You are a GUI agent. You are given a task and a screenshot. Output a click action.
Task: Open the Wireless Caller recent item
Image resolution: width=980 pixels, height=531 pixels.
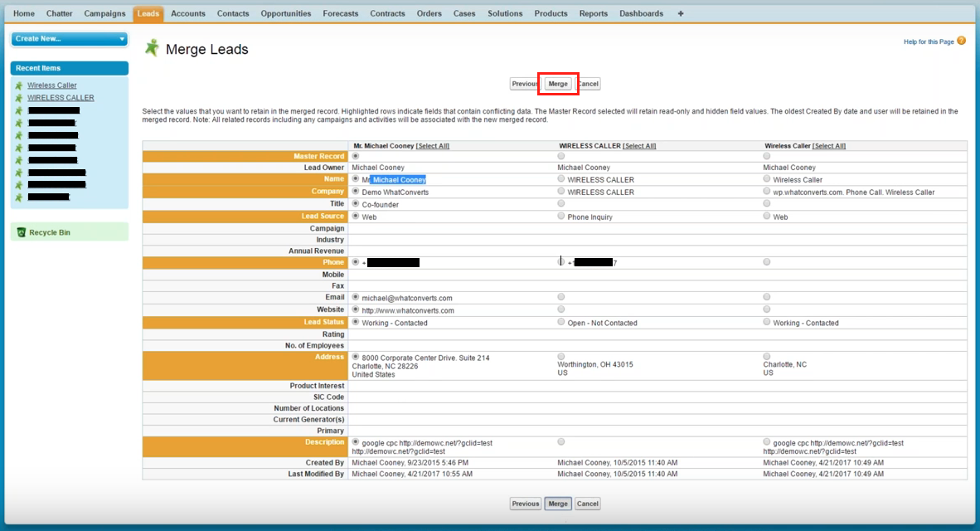point(52,85)
